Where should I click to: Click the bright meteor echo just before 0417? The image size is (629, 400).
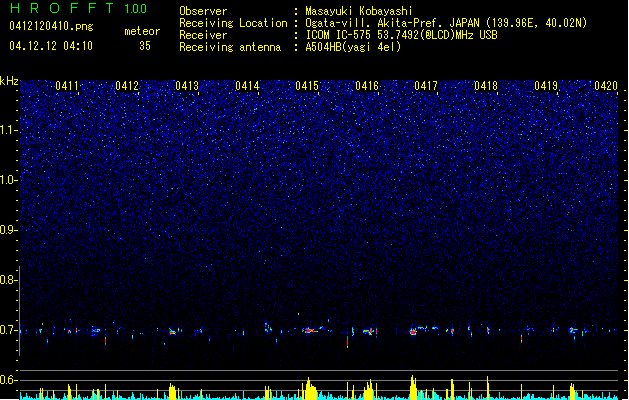[x=413, y=331]
